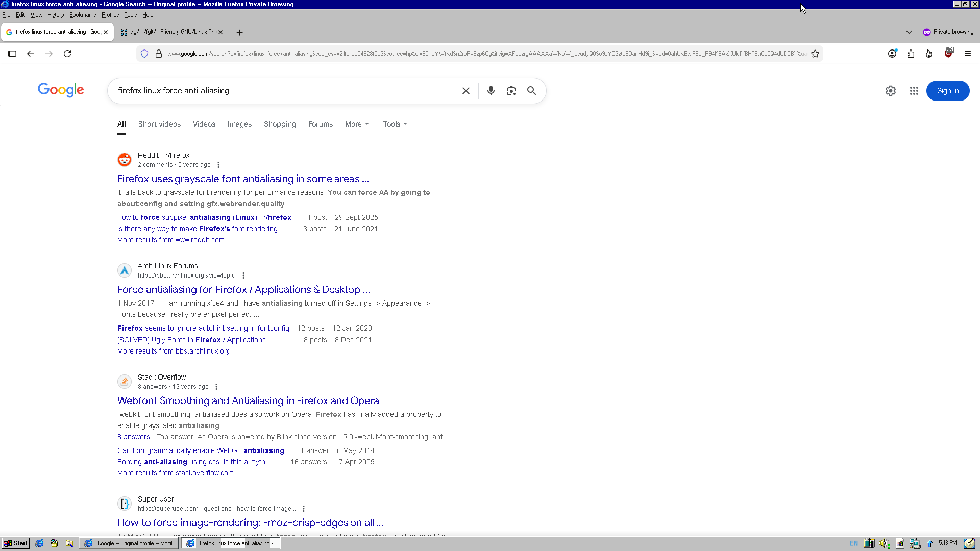This screenshot has width=980, height=551.
Task: Click the Windows Start button
Action: pyautogui.click(x=16, y=543)
